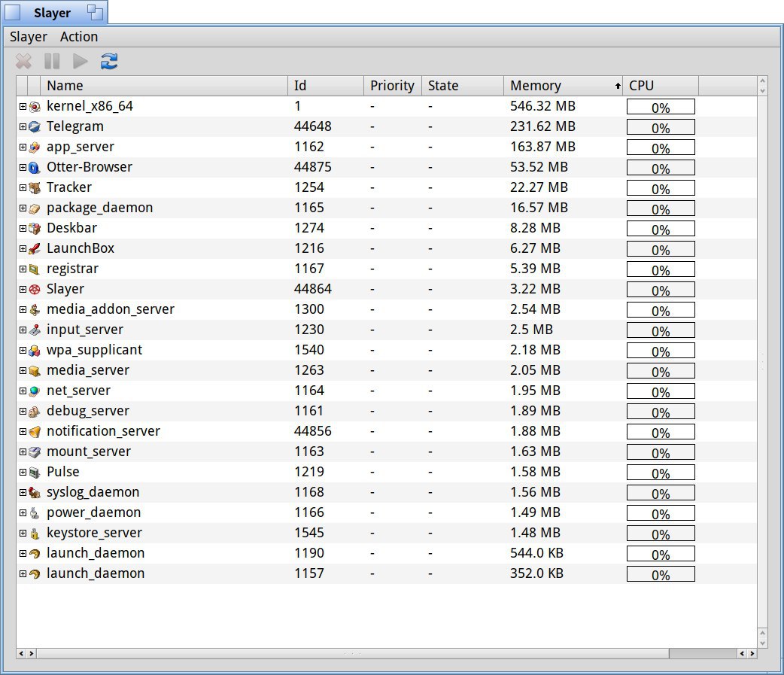Click the Deskbar process icon
Screen dimensions: 784x675
click(35, 229)
